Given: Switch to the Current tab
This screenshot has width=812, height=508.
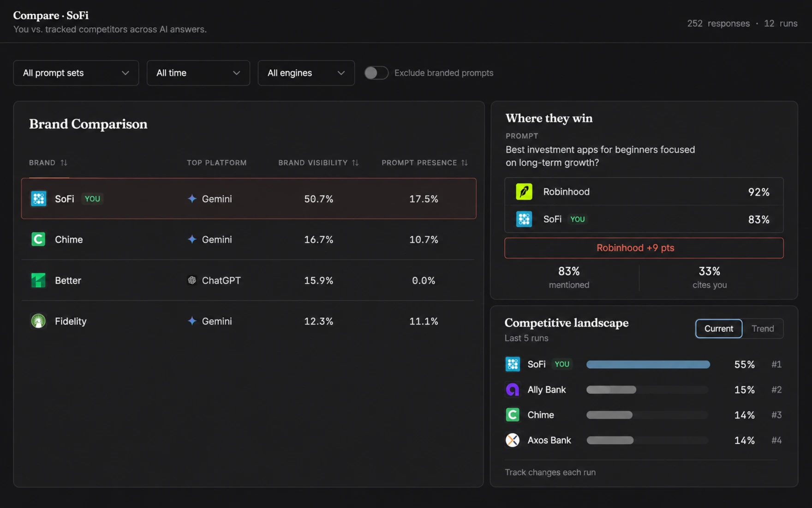Looking at the screenshot, I should [719, 328].
